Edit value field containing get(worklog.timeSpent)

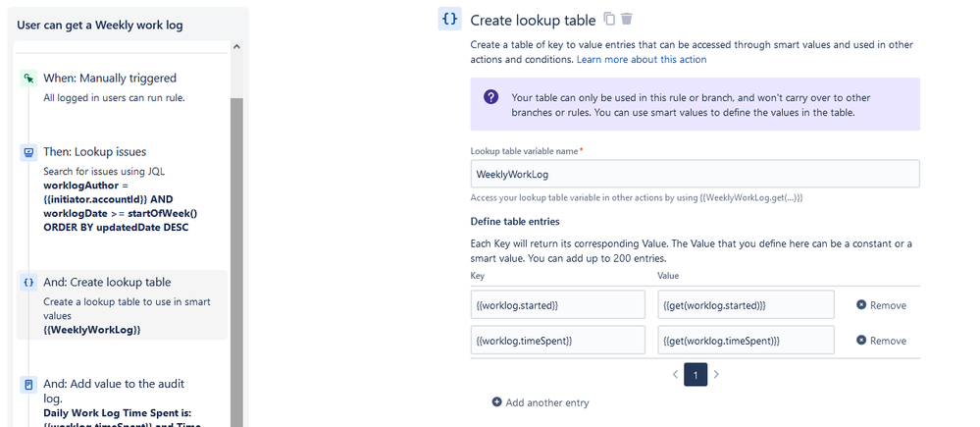click(746, 341)
